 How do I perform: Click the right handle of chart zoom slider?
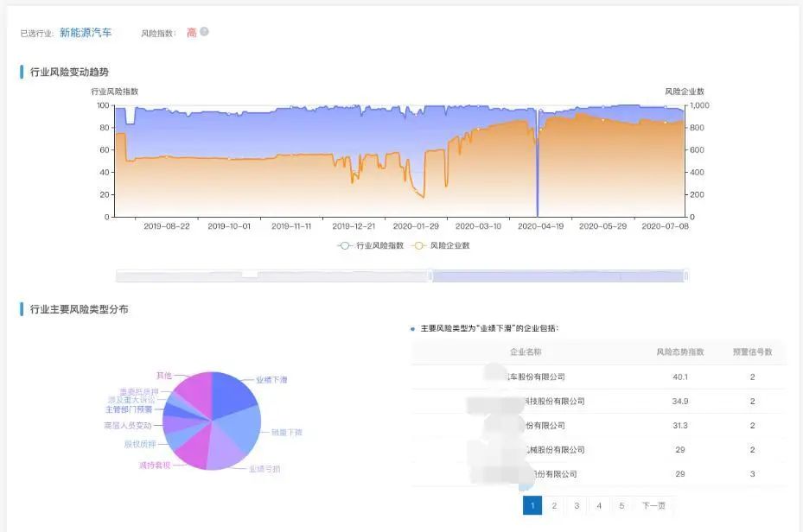(x=685, y=275)
